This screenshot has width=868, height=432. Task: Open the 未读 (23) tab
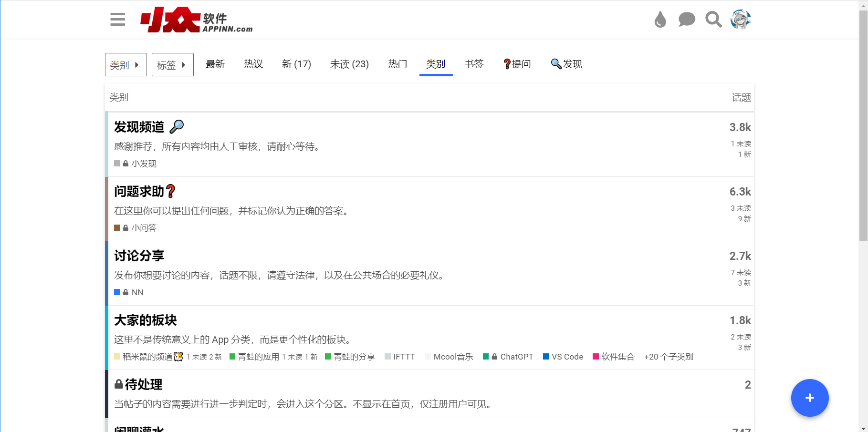click(349, 64)
